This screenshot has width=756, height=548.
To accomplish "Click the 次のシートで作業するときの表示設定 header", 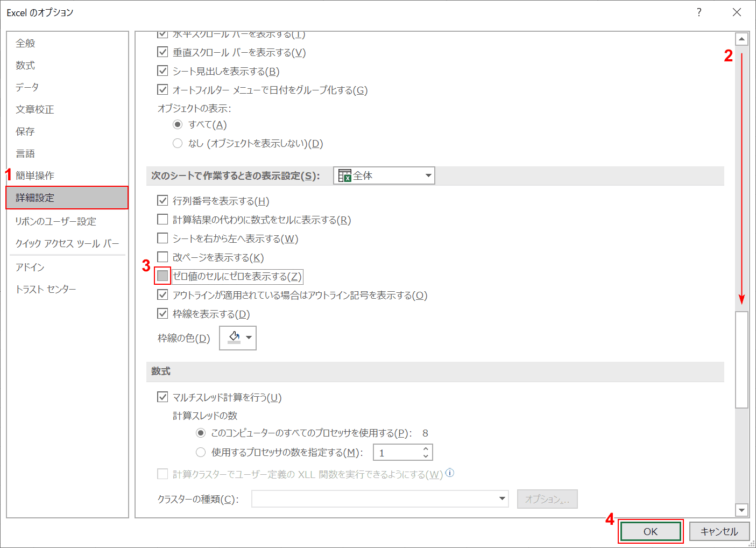I will tap(236, 175).
